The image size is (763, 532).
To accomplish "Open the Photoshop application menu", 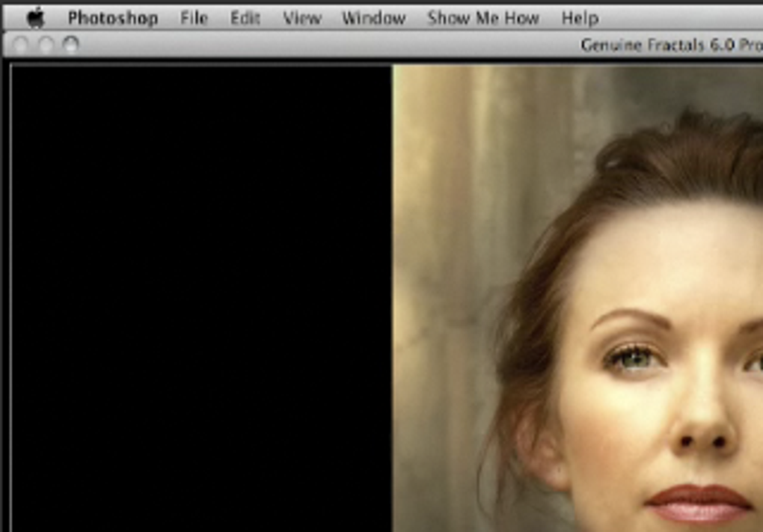I will coord(113,19).
